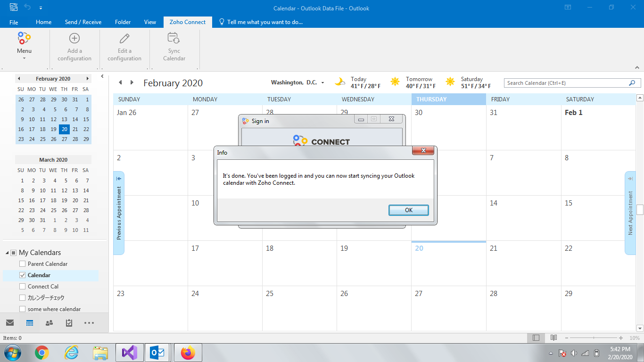Click previous month arrow in mini calendar
The height and width of the screenshot is (362, 644).
click(x=19, y=79)
